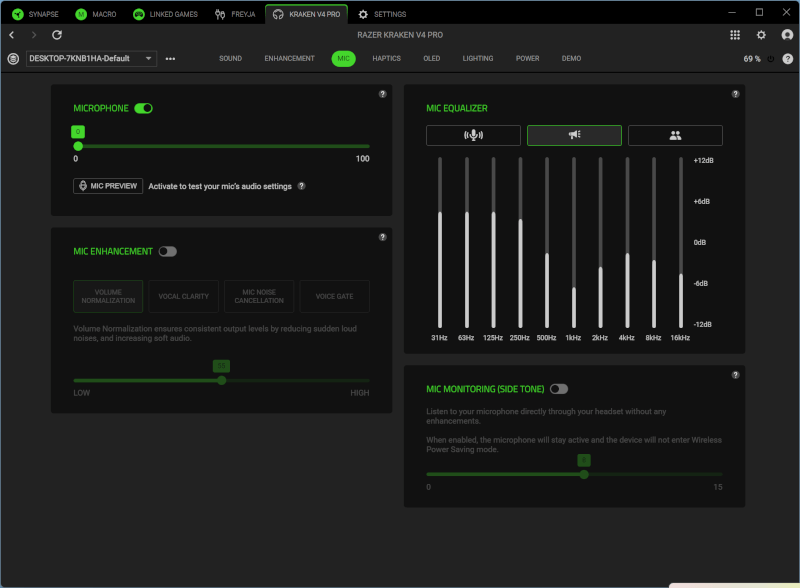Switch to the LIGHTING tab

pyautogui.click(x=478, y=58)
